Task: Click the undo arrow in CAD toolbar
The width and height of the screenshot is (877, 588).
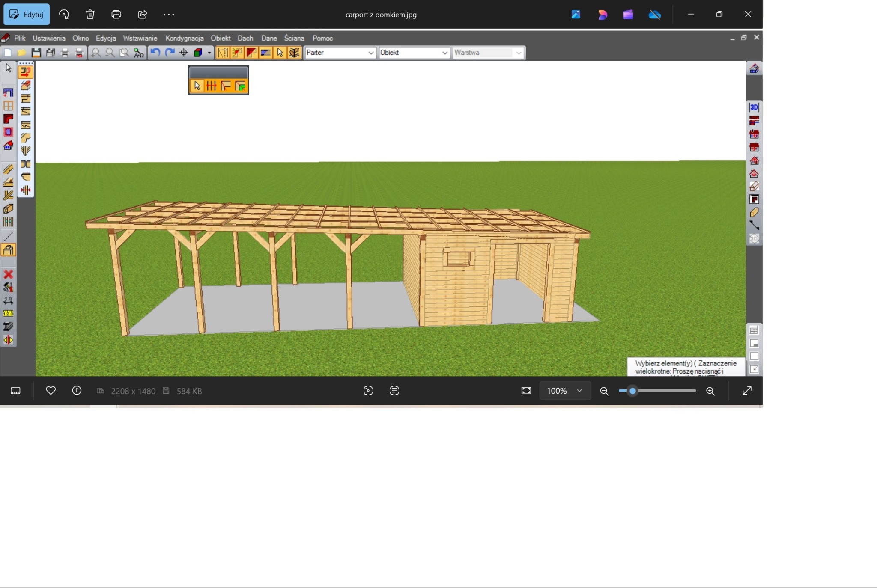Action: [x=155, y=53]
